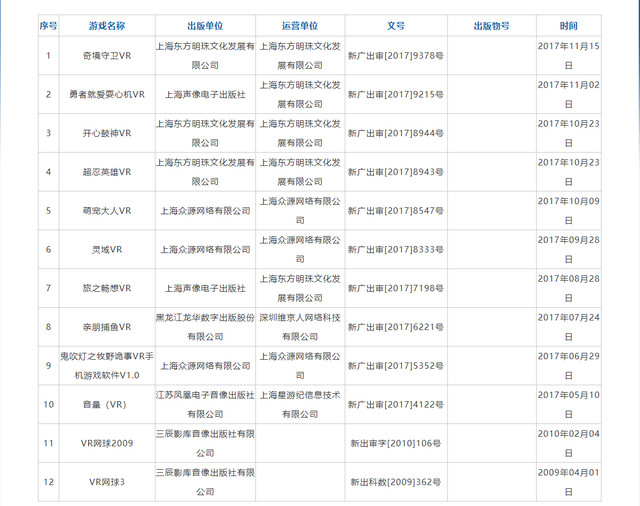Click the 出版单位 column header
Screen dimensions: 640x506
205,26
